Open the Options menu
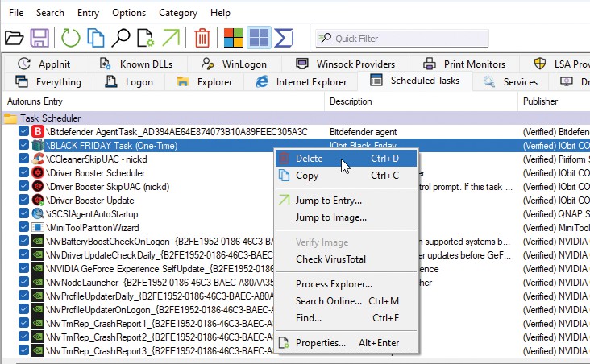 click(x=129, y=13)
